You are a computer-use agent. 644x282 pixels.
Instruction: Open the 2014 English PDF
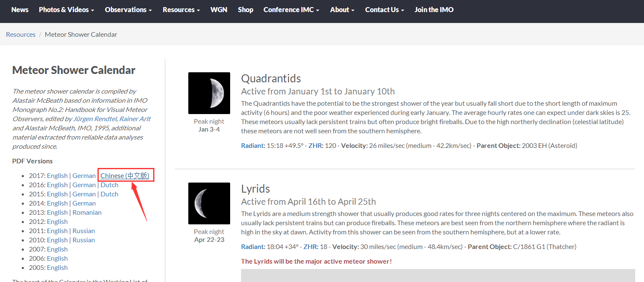tap(57, 203)
